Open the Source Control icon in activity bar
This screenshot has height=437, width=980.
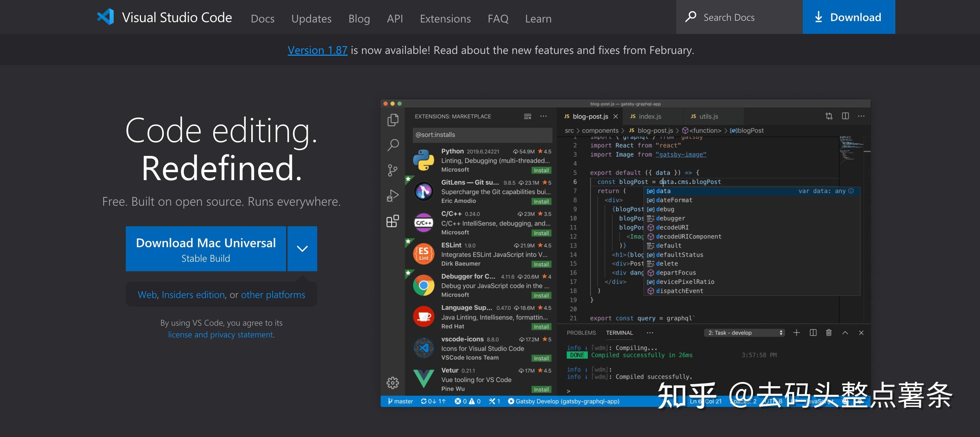pyautogui.click(x=393, y=170)
